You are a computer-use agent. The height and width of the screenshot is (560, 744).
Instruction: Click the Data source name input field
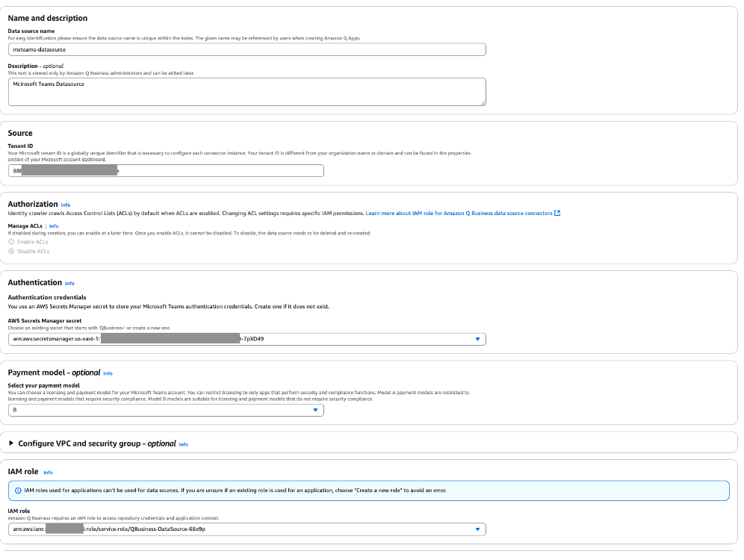(247, 49)
